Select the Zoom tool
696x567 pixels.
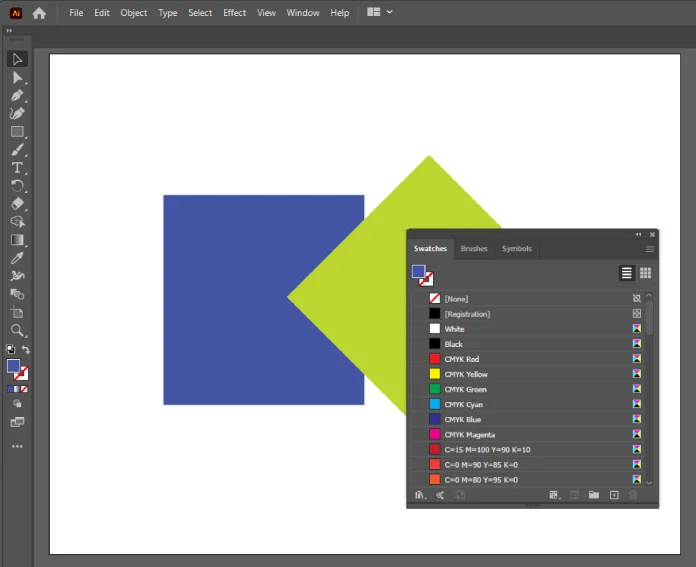click(17, 330)
